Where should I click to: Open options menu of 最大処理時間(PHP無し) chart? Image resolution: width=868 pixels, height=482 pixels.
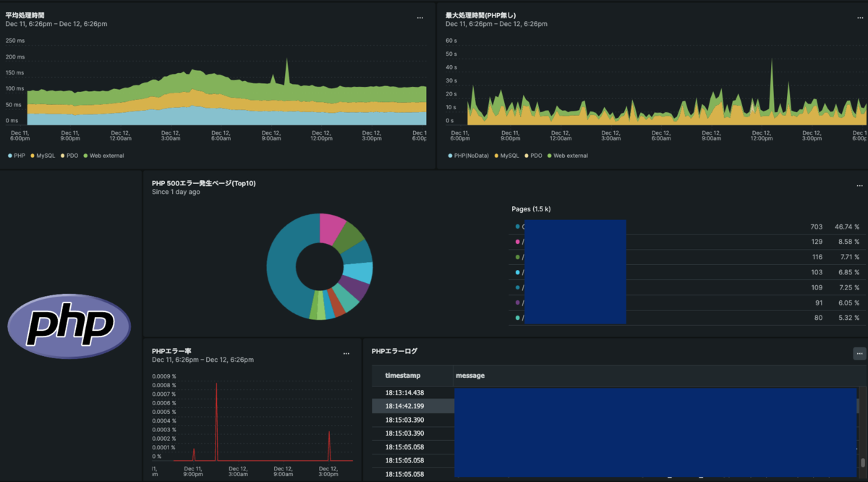[859, 17]
